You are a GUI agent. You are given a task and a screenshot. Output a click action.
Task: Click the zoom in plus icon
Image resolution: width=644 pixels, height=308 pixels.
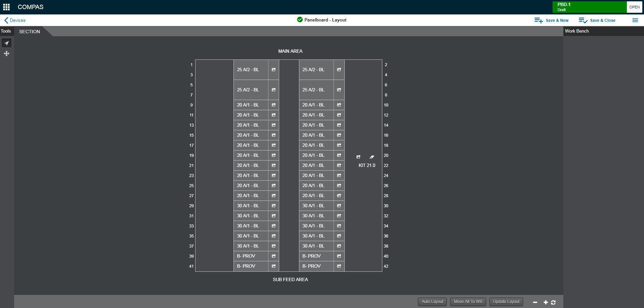(x=546, y=302)
